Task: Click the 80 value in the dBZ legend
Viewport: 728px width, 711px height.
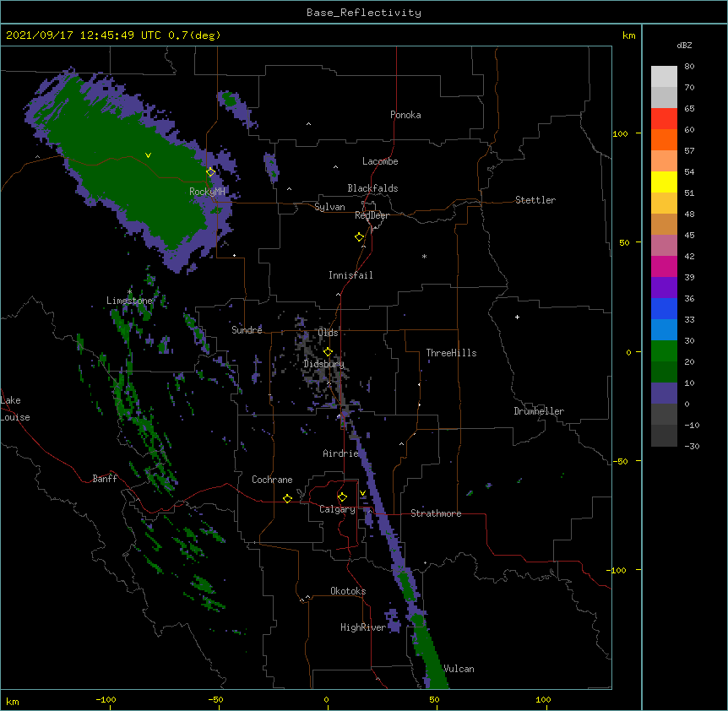Action: click(689, 67)
